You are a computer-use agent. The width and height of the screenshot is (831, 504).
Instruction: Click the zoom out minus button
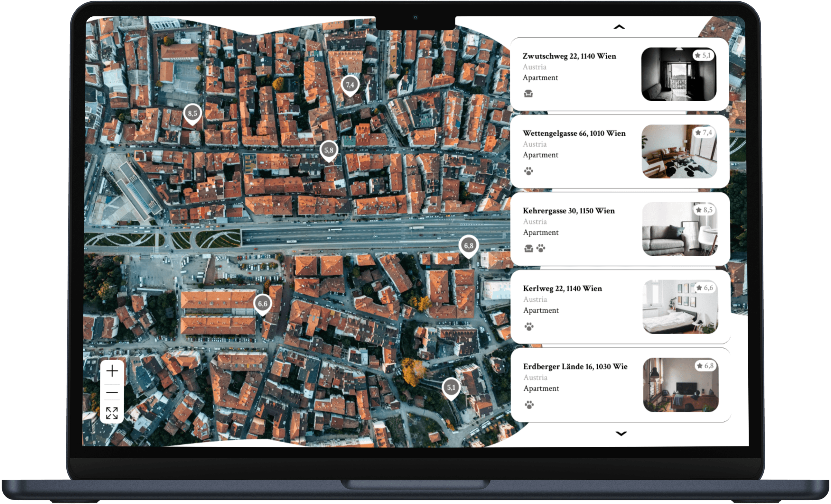[112, 392]
